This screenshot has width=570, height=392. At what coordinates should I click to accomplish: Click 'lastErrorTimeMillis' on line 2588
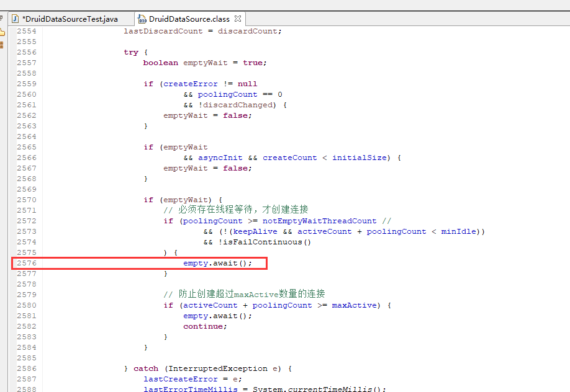coord(191,389)
